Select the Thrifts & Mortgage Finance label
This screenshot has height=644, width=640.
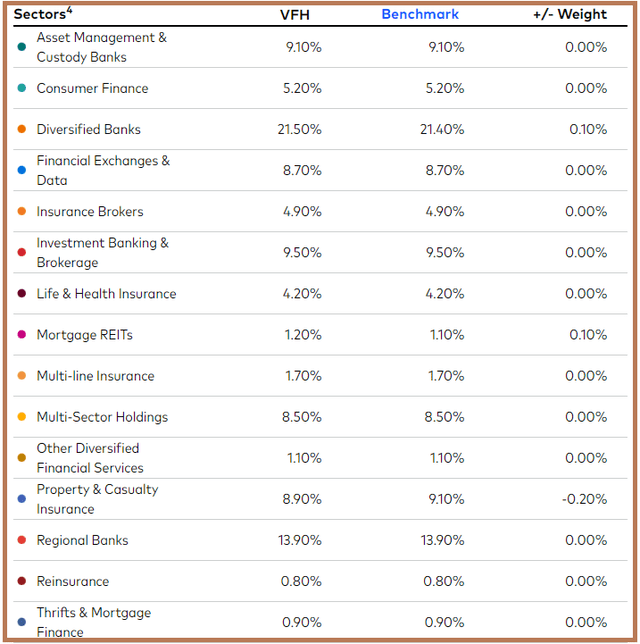94,622
